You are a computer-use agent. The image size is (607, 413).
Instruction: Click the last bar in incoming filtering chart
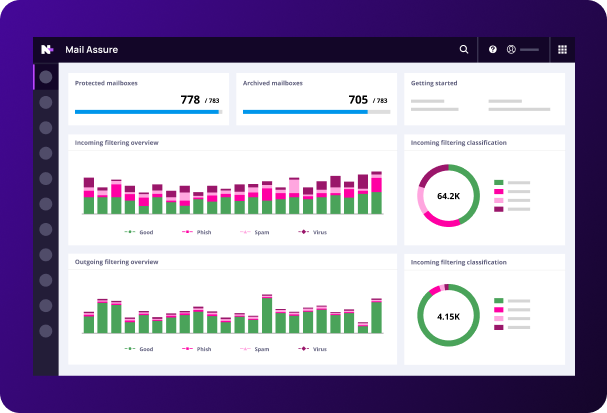pos(376,192)
